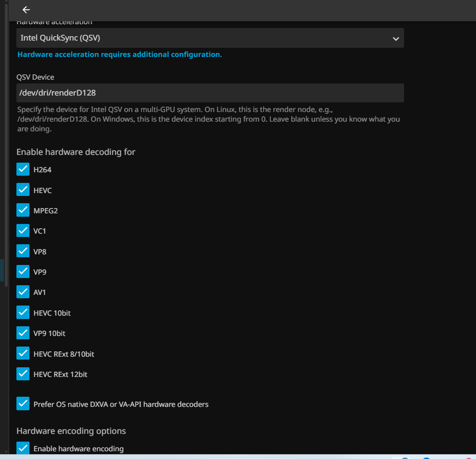Viewport: 476px width, 459px height.
Task: Toggle the VC1 checkbox
Action: (23, 231)
